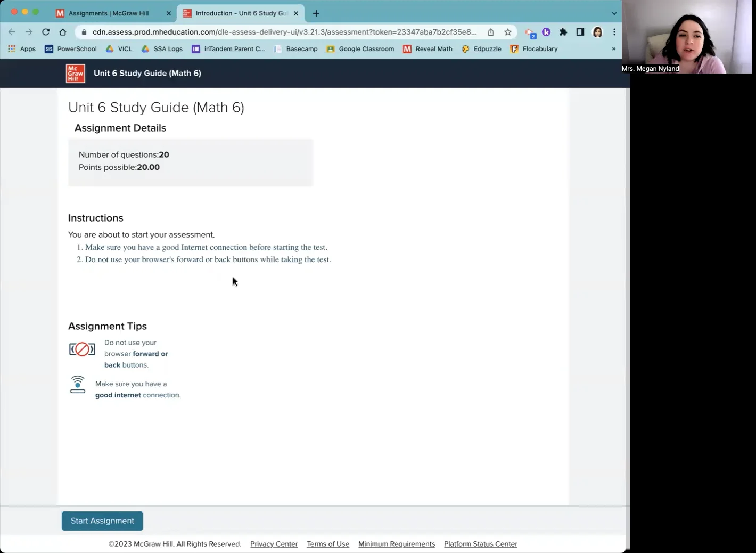
Task: Open the Google Classroom bookmark
Action: 360,49
